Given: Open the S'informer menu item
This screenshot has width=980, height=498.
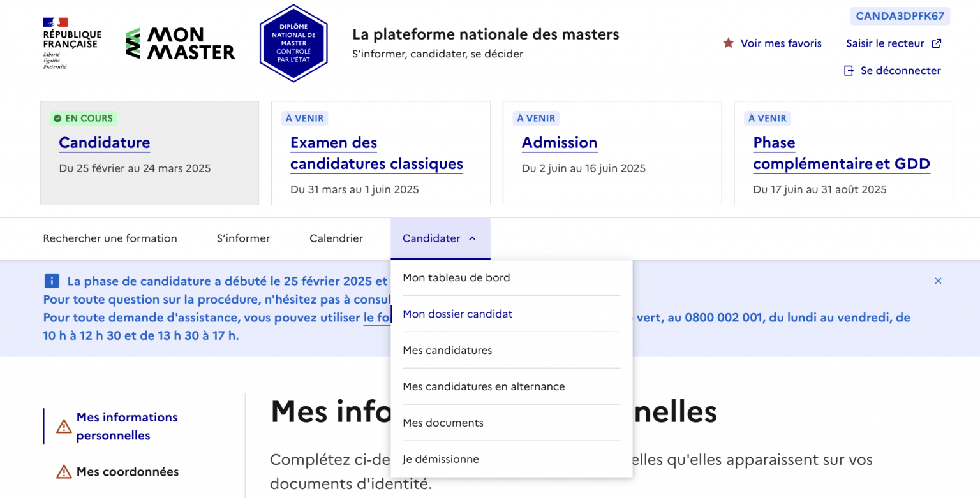Looking at the screenshot, I should [x=243, y=238].
